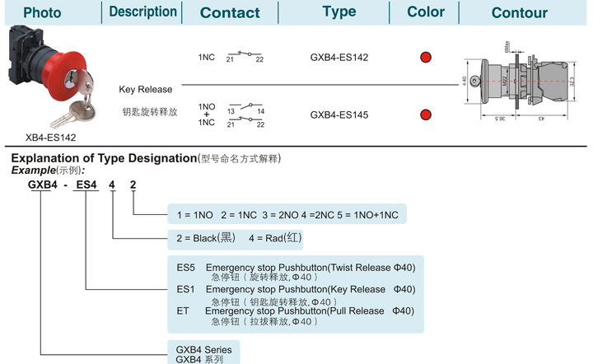
Task: Click the Type column header
Action: (x=339, y=12)
